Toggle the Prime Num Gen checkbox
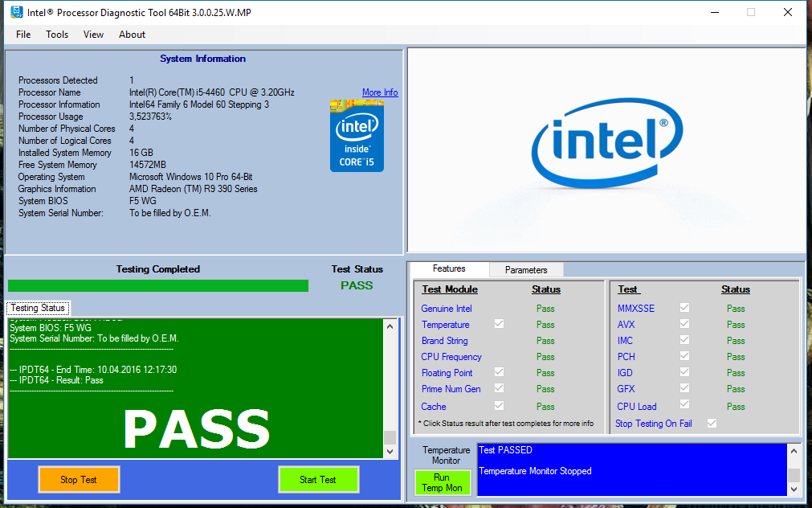Viewport: 812px width, 508px height. click(x=500, y=387)
